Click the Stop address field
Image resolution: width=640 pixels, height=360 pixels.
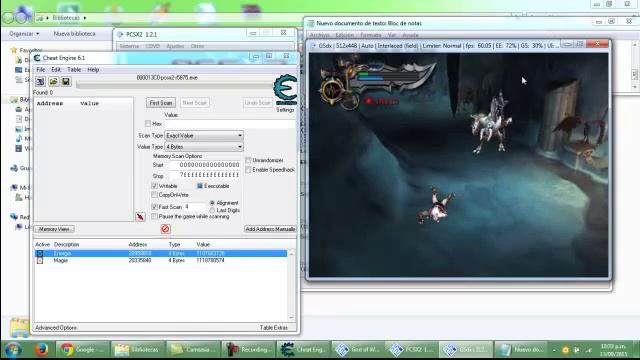coord(205,175)
